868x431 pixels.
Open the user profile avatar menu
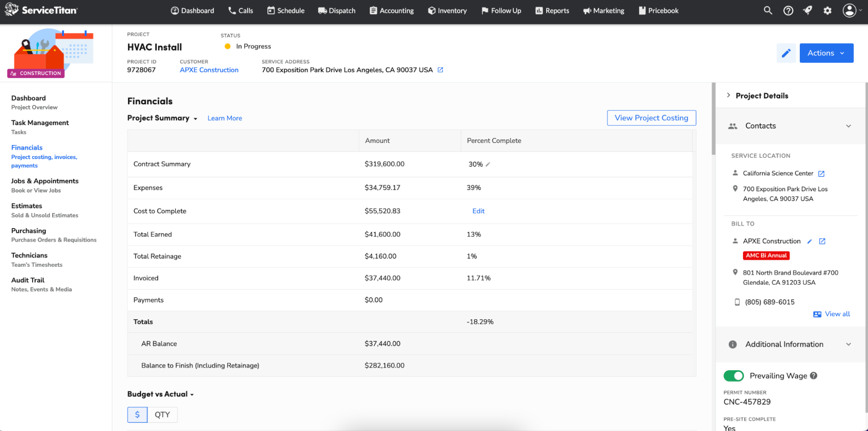(850, 10)
